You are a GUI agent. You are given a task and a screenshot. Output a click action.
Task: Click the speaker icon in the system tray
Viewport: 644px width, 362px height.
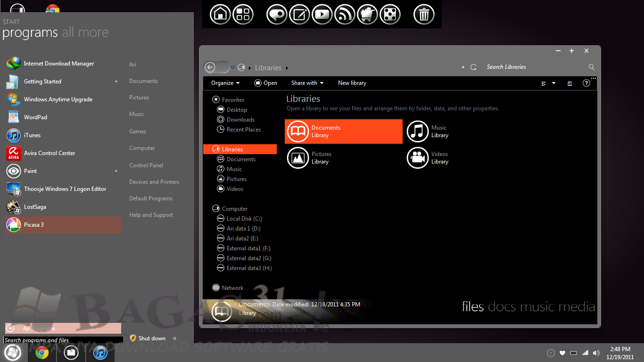click(596, 353)
